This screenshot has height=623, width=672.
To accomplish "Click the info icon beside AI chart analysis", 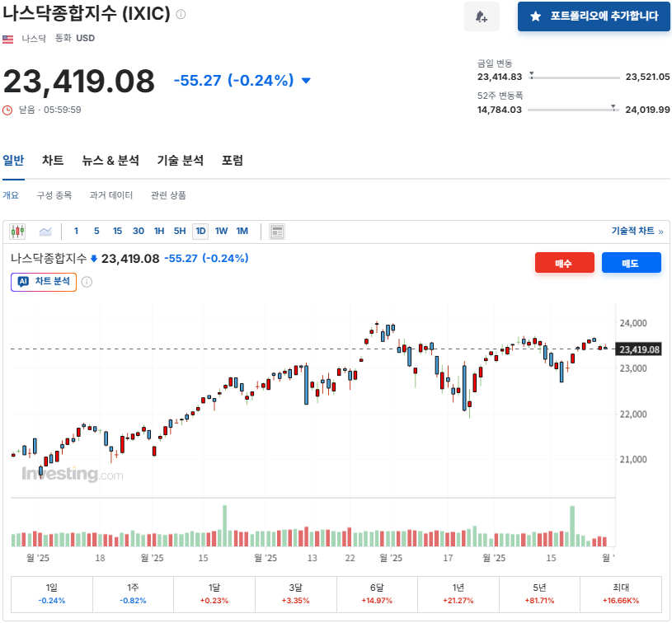I will click(x=87, y=282).
